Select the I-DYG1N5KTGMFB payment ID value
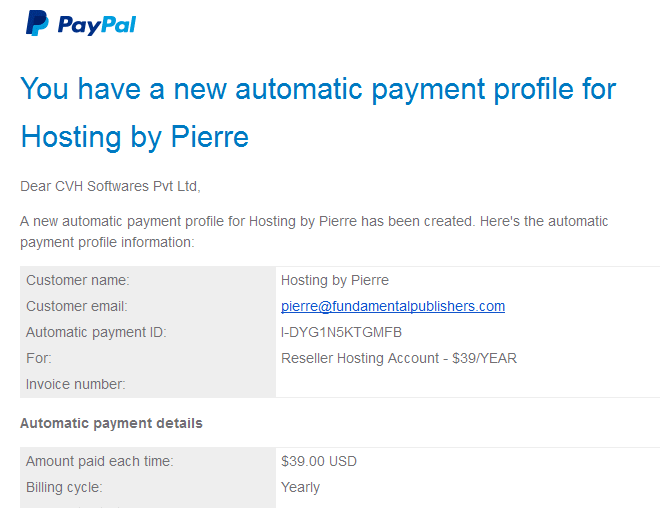Image resolution: width=661 pixels, height=508 pixels. (x=341, y=332)
